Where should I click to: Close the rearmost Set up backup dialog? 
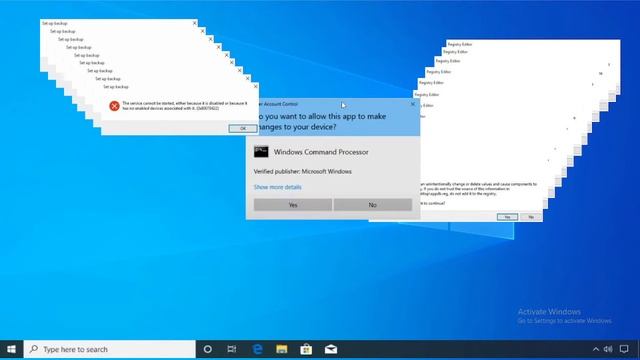click(195, 23)
